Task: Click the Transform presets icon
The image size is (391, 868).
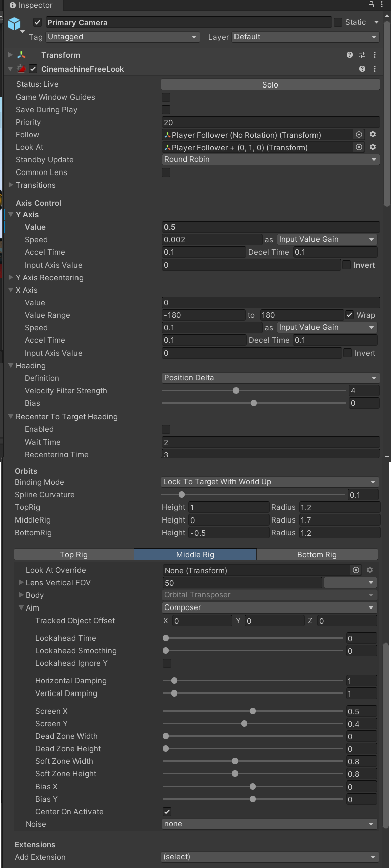Action: 362,55
